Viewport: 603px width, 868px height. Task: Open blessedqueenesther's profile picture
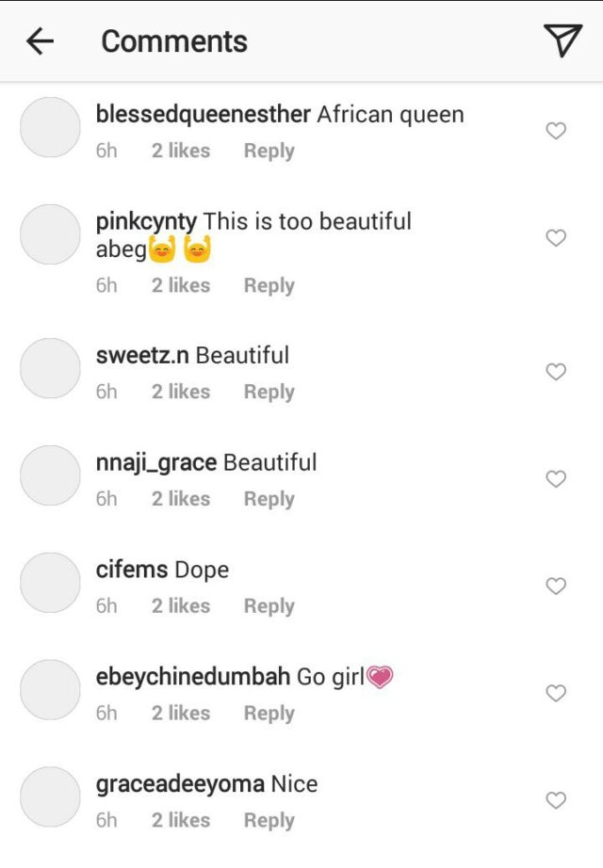tap(50, 127)
